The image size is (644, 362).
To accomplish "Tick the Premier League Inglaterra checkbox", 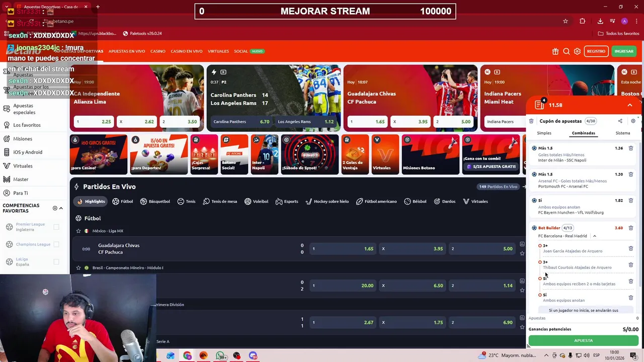I will (56, 227).
